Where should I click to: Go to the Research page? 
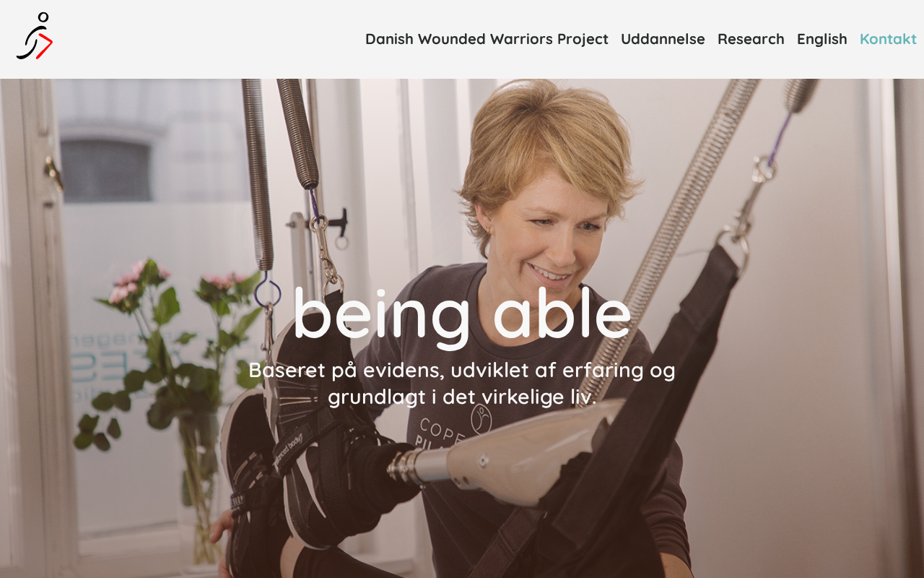pos(751,39)
